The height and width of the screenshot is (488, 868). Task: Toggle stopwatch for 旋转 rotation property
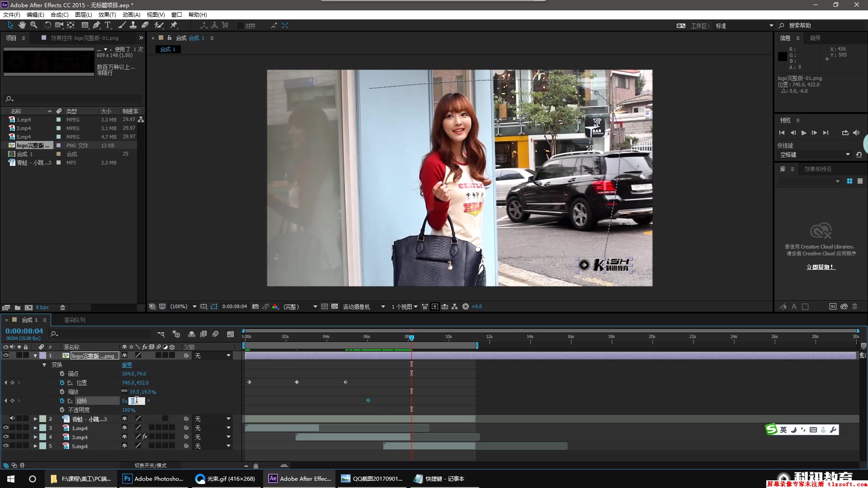pyautogui.click(x=62, y=401)
